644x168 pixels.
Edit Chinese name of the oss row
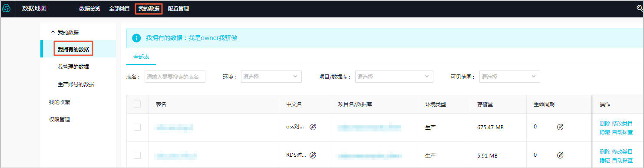313,127
